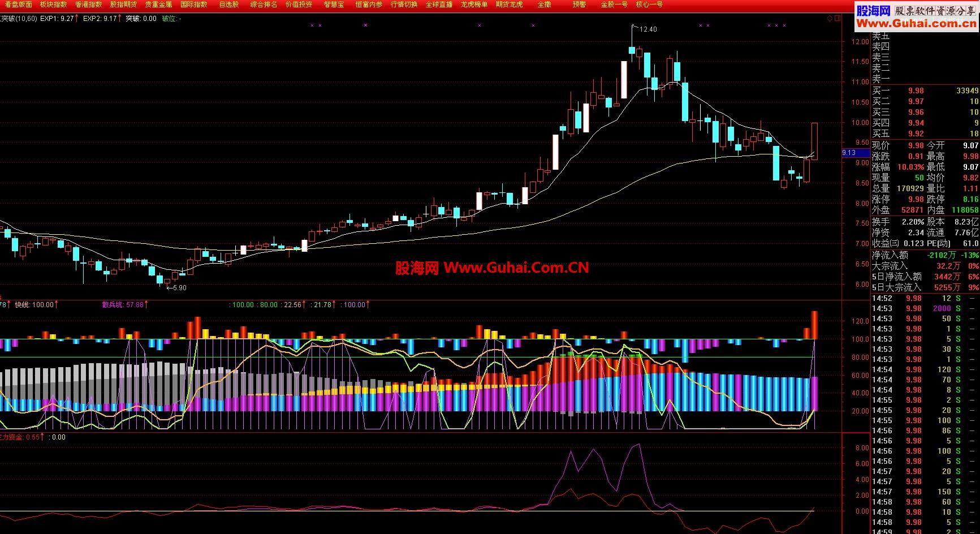Screen dimensions: 980x534
Task: Click the split-window square icon beside the diamond
Action: coord(838,19)
